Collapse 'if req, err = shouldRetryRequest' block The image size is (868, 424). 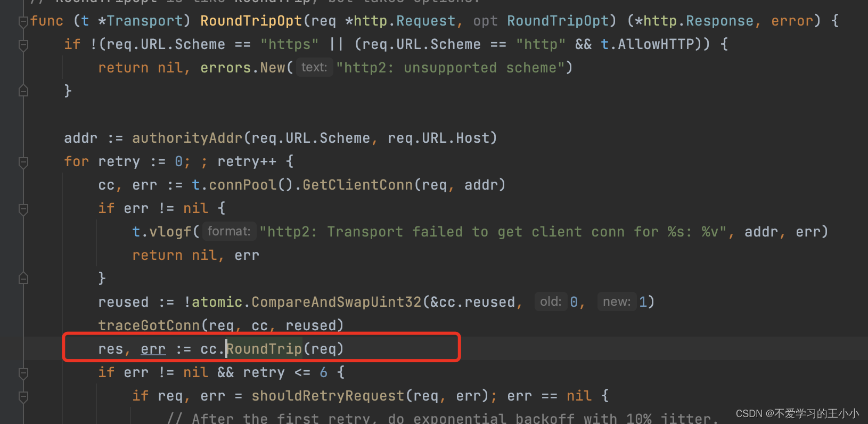[x=23, y=397]
